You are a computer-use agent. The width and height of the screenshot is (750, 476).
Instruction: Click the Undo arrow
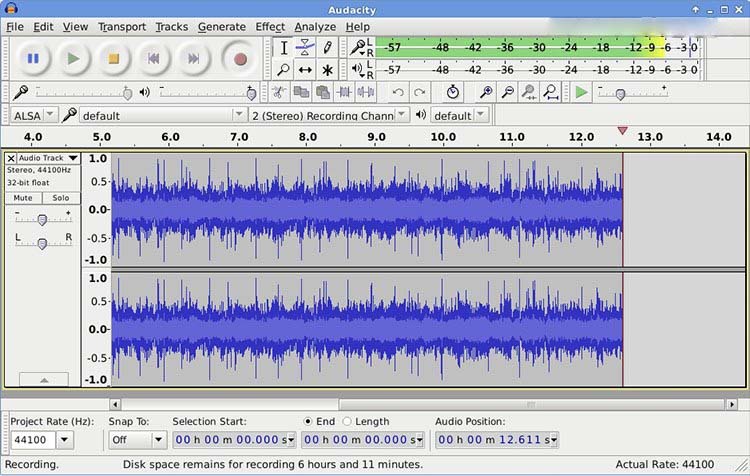click(x=397, y=92)
